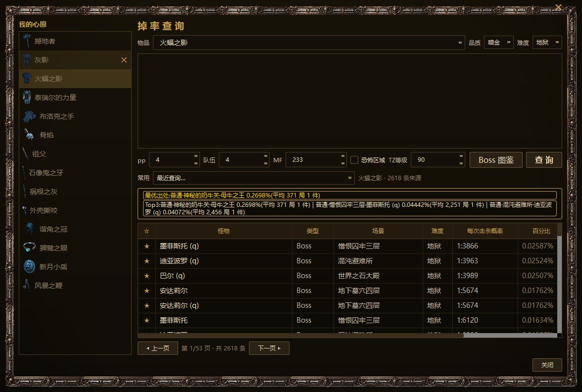Viewport: 582px width, 392px height.
Task: Pick the gloves icon beside 布洛克之手
Action: point(29,116)
